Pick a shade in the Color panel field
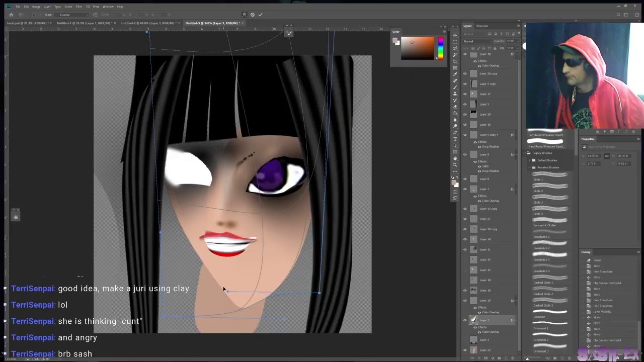Screen dimensions: 644x362 coord(417,49)
